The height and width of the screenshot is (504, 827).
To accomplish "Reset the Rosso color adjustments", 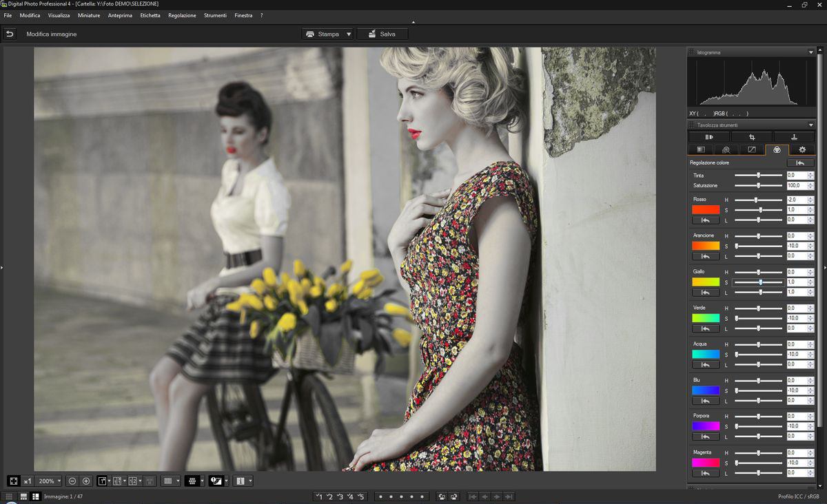I will (x=706, y=220).
